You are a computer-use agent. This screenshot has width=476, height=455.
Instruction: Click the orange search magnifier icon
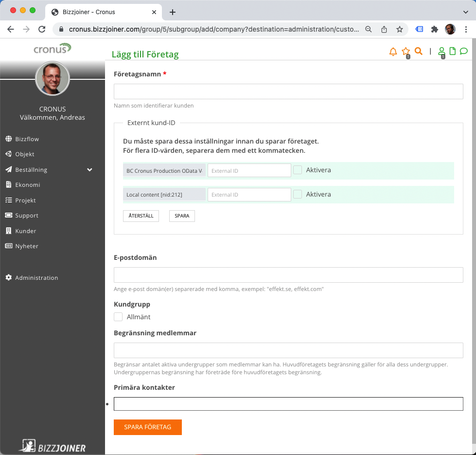tap(418, 51)
